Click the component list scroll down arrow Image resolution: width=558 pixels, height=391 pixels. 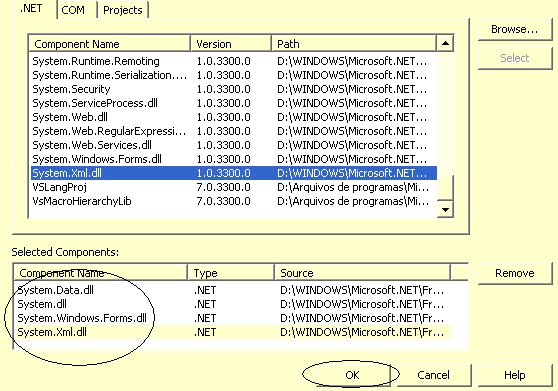coord(445,209)
